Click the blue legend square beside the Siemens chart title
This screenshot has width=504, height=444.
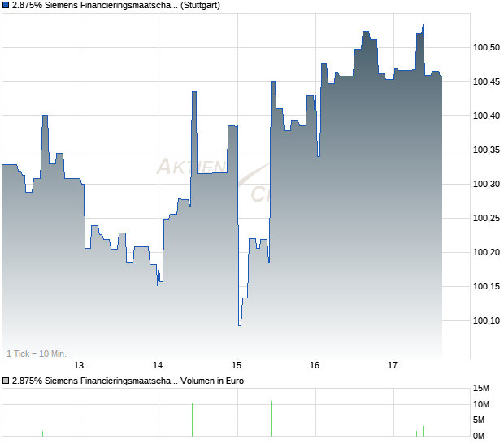pos(6,6)
